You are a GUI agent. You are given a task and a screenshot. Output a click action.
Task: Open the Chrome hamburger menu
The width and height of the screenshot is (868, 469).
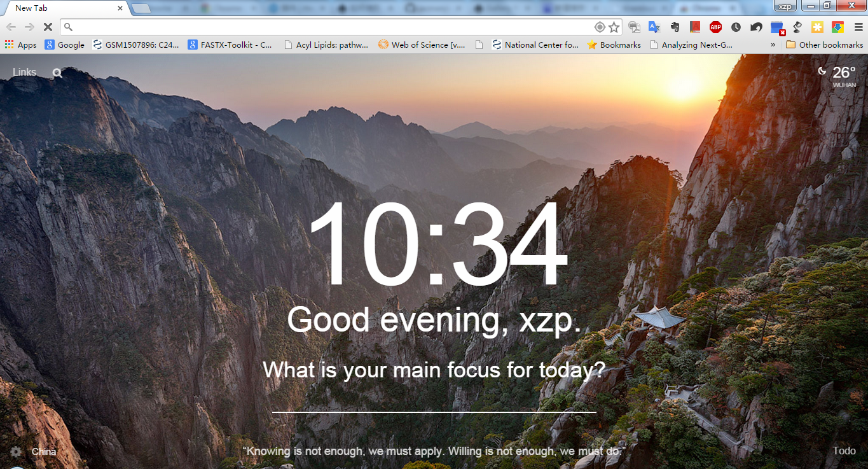[x=858, y=27]
